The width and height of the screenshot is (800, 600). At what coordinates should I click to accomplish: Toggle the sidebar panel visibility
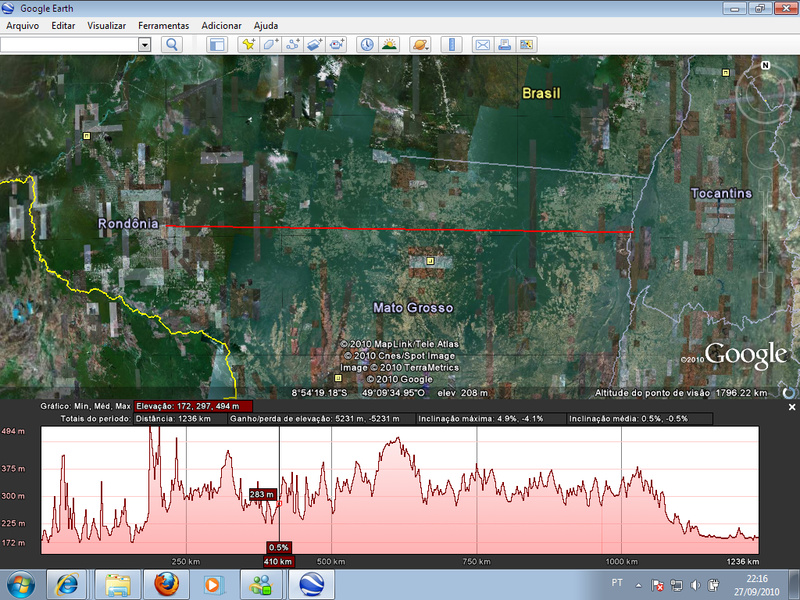(216, 44)
